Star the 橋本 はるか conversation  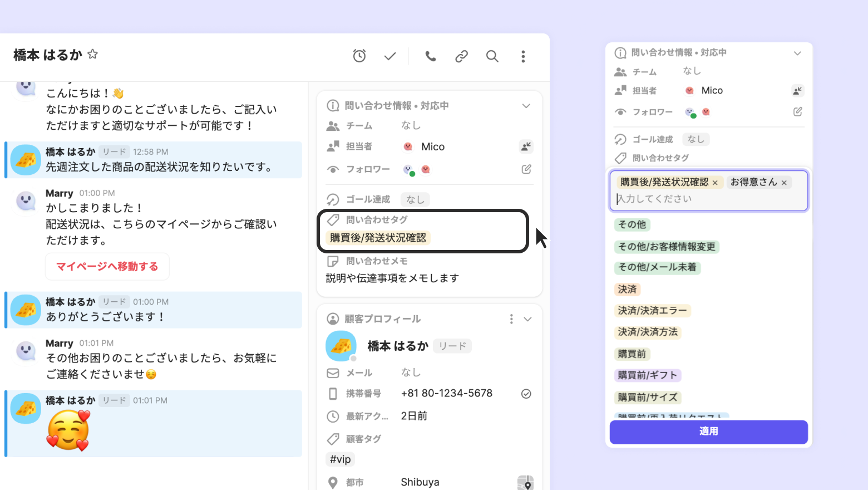[x=93, y=54]
